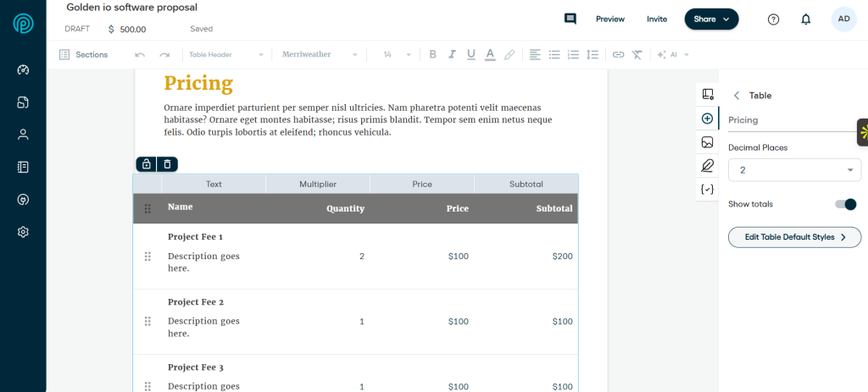The height and width of the screenshot is (392, 868).
Task: Open the variables braces icon
Action: pyautogui.click(x=707, y=189)
